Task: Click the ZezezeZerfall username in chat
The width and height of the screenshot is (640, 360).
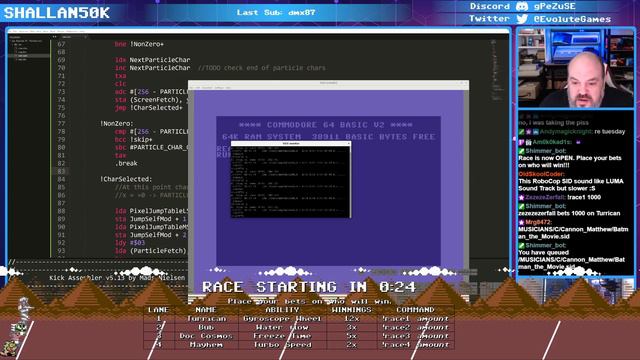Action: click(545, 197)
